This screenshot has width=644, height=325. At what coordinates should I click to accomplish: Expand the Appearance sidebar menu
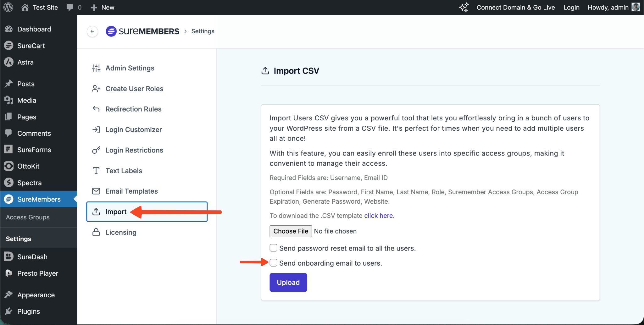[x=36, y=295]
